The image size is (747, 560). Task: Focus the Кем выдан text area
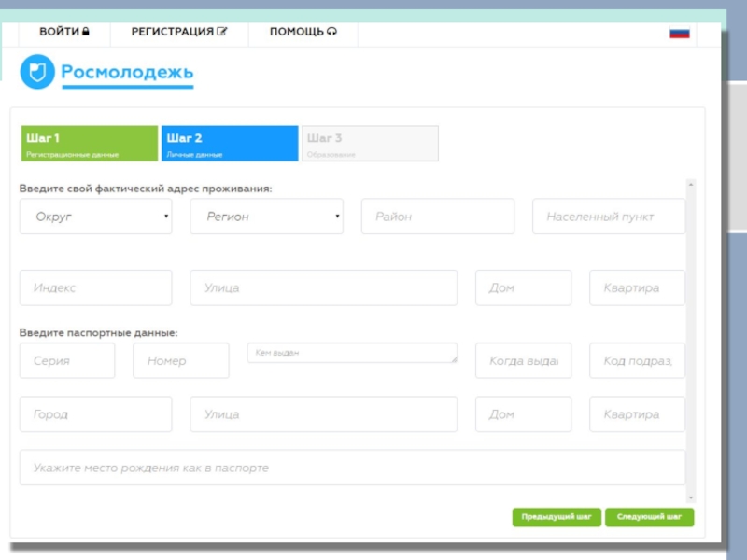pos(351,353)
